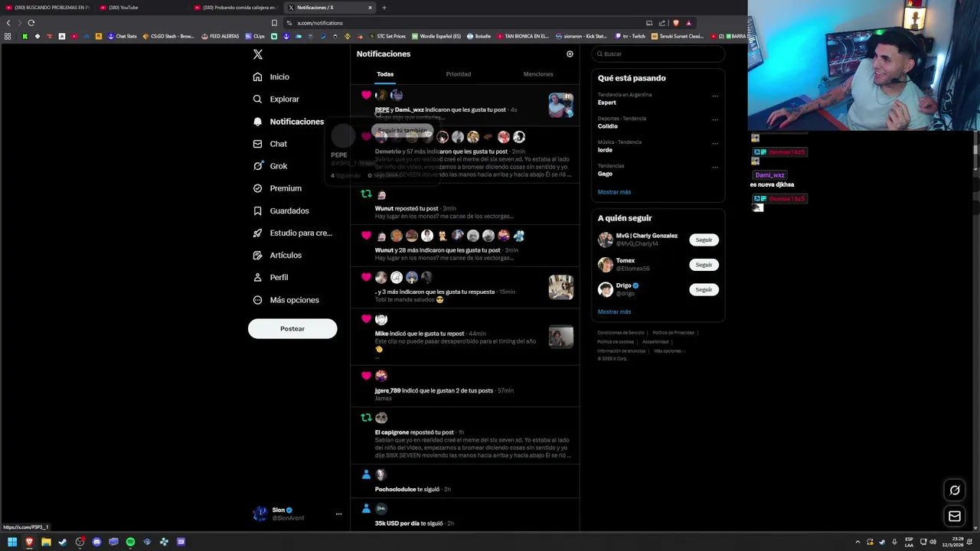980x551 pixels.
Task: Click the Postear button
Action: click(x=292, y=328)
